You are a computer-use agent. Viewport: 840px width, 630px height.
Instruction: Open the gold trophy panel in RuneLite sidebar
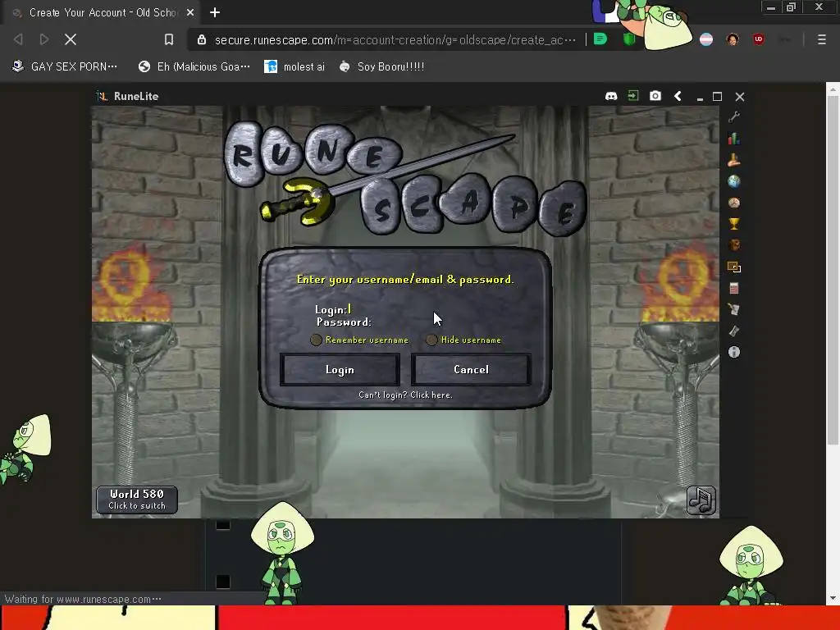(x=734, y=224)
